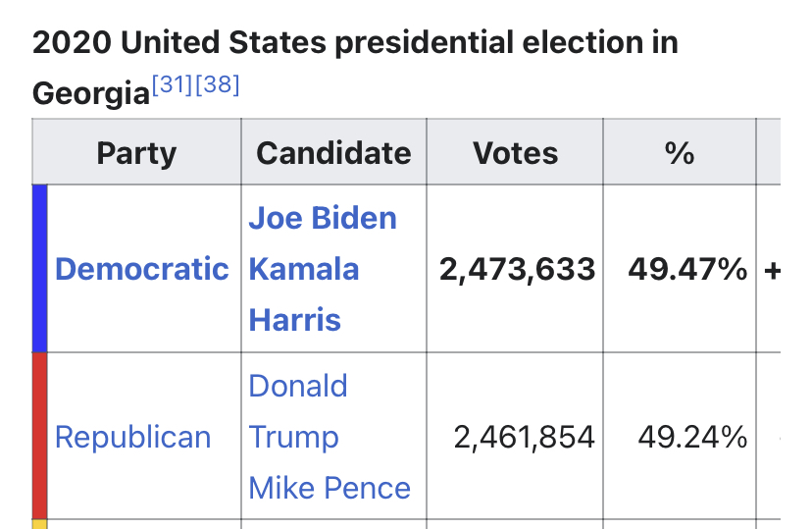Viewport: 812px width, 529px height.
Task: Select the Party column header
Action: (136, 153)
